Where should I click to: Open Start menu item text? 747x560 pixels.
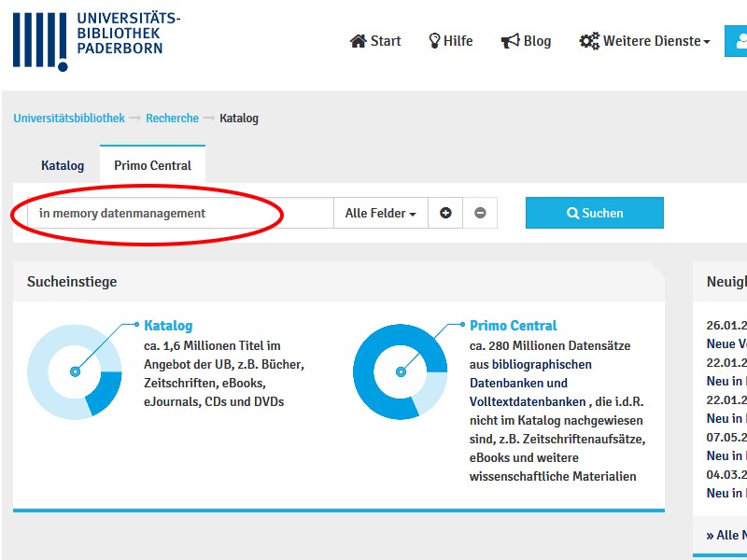[386, 41]
